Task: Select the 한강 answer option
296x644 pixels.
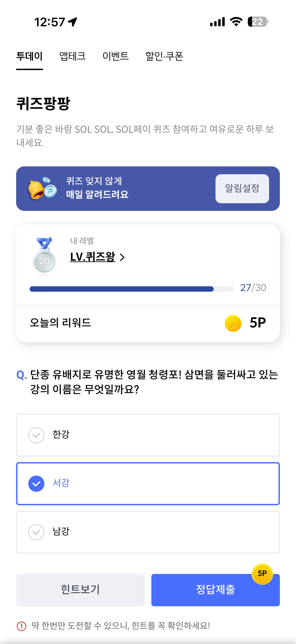Action: pos(148,435)
